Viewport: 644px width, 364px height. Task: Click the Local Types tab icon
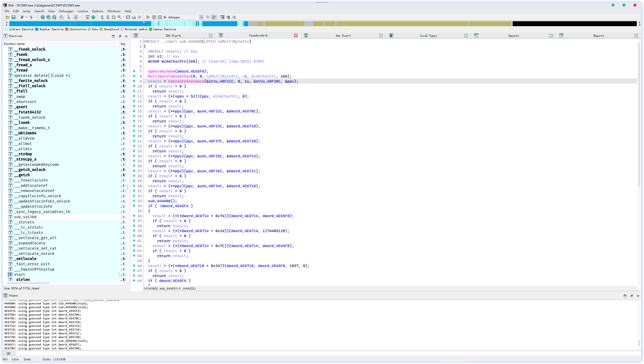(391, 35)
